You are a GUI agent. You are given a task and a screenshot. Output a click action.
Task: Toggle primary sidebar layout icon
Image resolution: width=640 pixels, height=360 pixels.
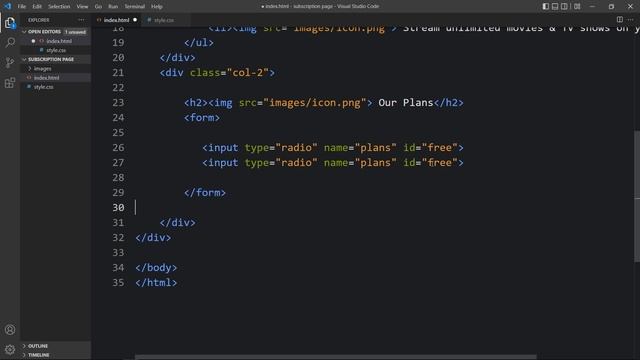(x=545, y=6)
